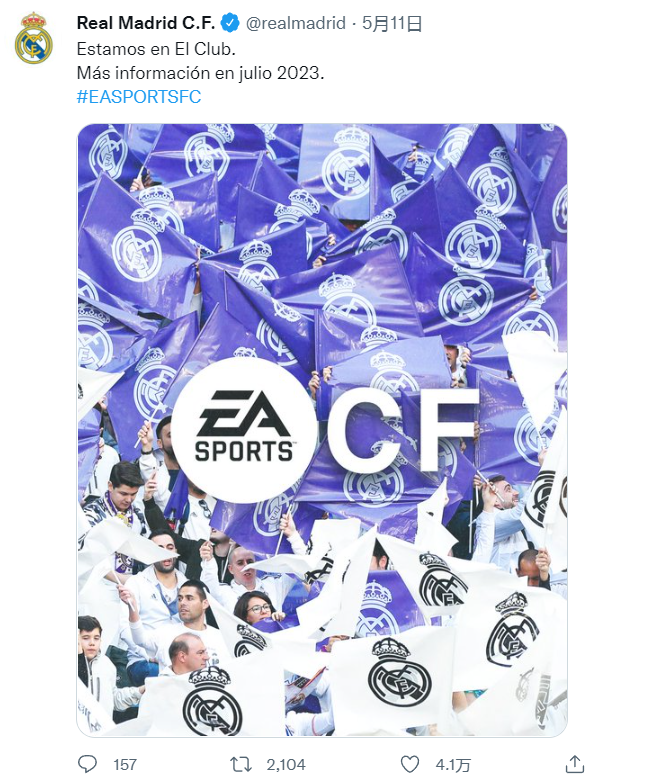
Task: Like the tweet with the heart icon
Action: click(409, 764)
